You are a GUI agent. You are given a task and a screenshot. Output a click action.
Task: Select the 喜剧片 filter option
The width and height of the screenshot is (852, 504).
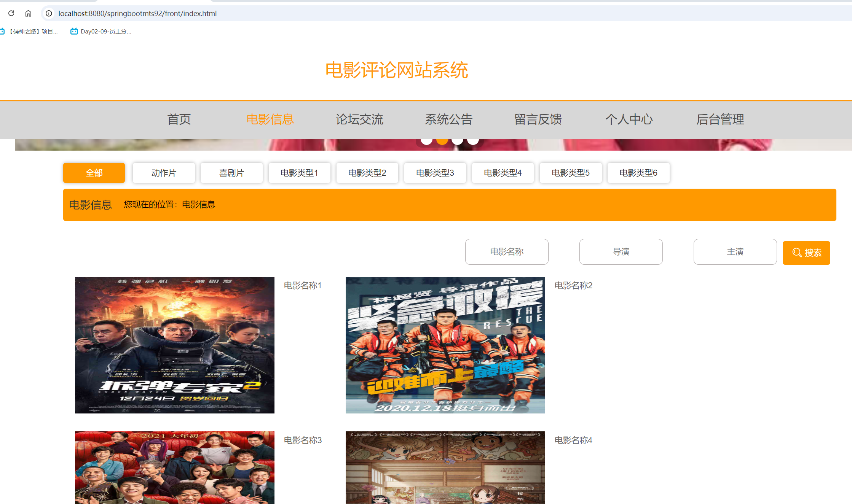[x=231, y=173]
